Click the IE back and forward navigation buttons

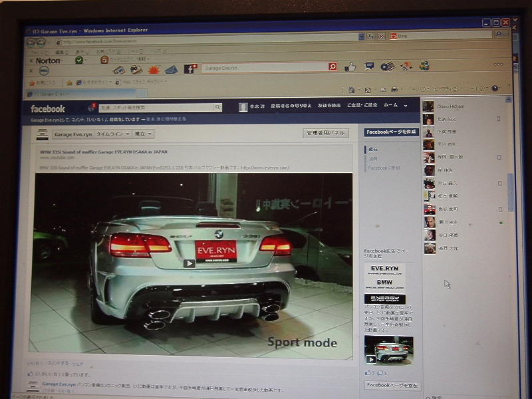[37, 43]
